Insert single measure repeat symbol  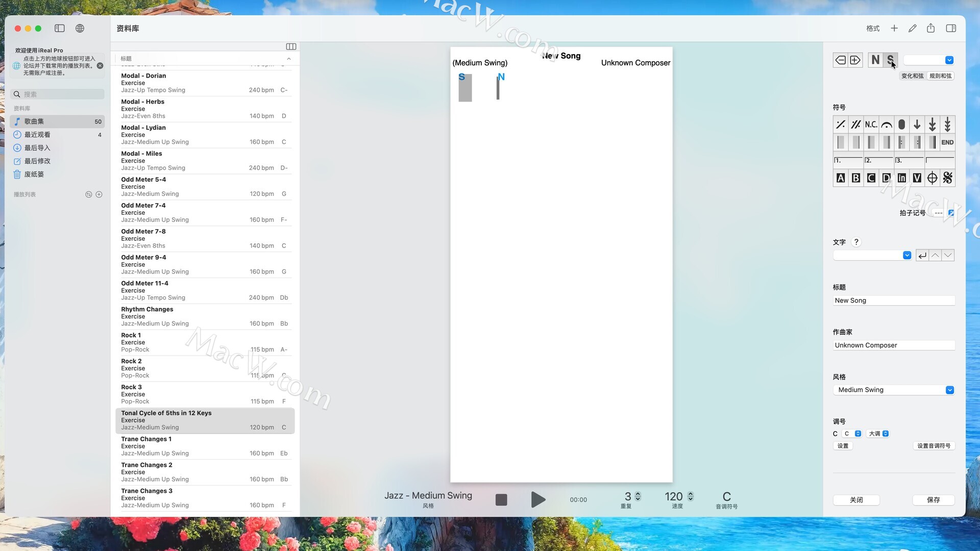click(x=841, y=124)
